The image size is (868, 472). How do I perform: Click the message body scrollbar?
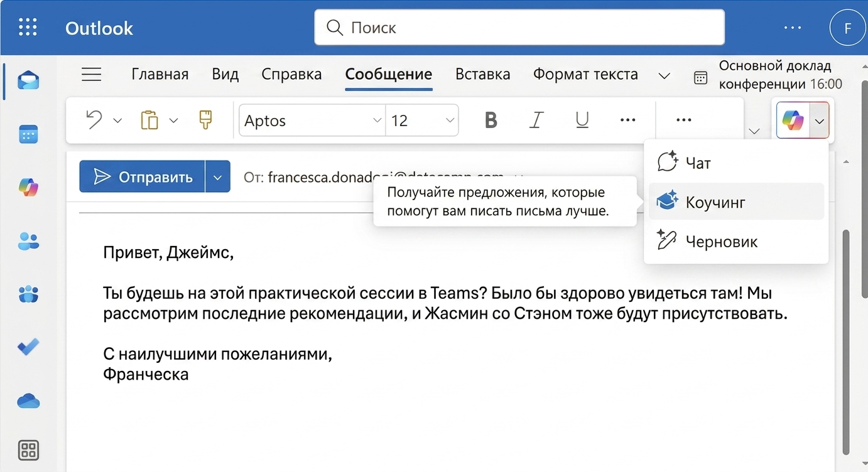(x=846, y=342)
